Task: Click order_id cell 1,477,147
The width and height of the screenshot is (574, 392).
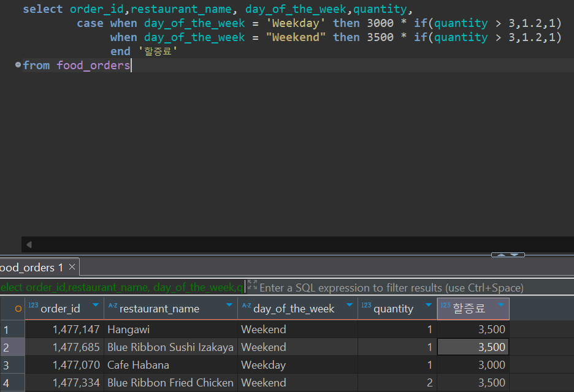Action: (x=64, y=330)
